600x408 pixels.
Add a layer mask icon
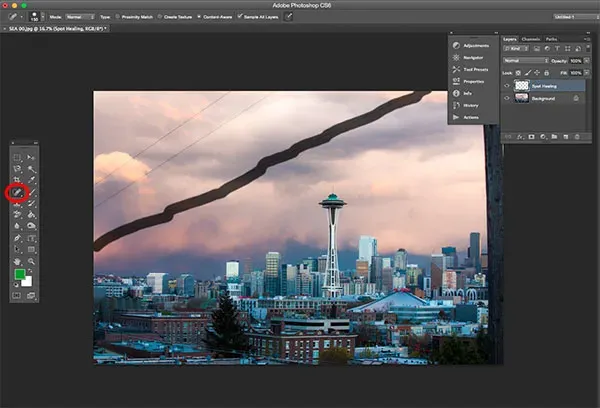[x=531, y=137]
